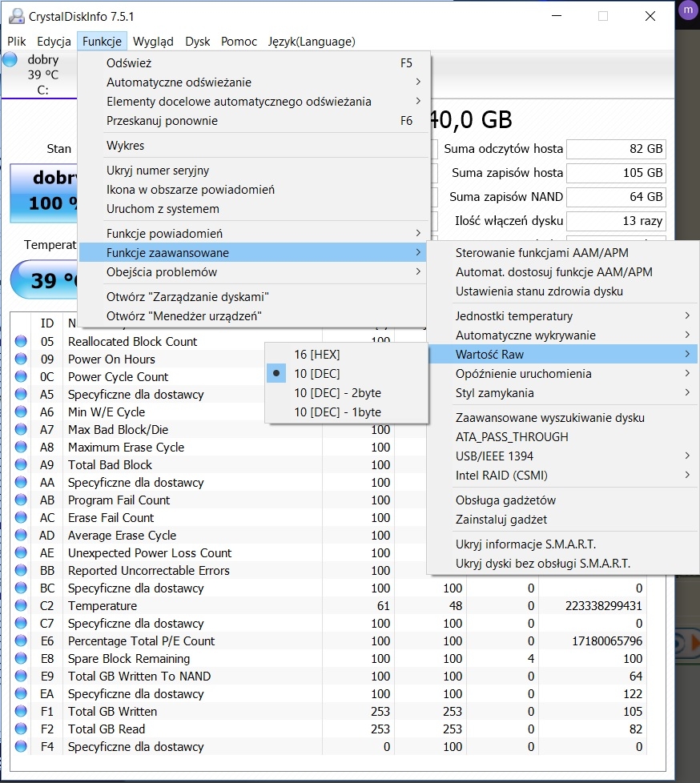Select 10 [DEC] - 2byte raw format
Screen dimensions: 700x783
point(346,393)
